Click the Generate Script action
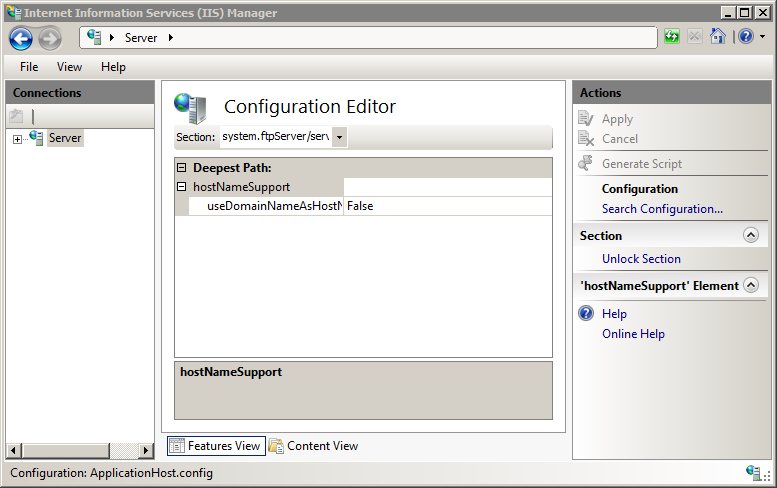This screenshot has width=777, height=488. pyautogui.click(x=641, y=164)
